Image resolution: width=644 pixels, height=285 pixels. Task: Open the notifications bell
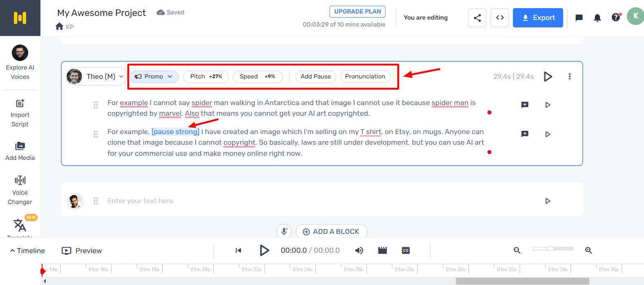point(597,18)
